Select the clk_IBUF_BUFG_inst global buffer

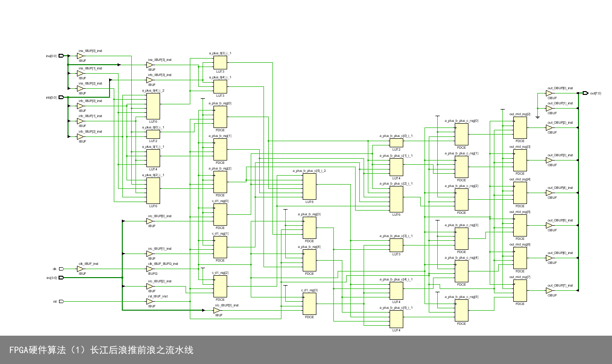tap(149, 269)
